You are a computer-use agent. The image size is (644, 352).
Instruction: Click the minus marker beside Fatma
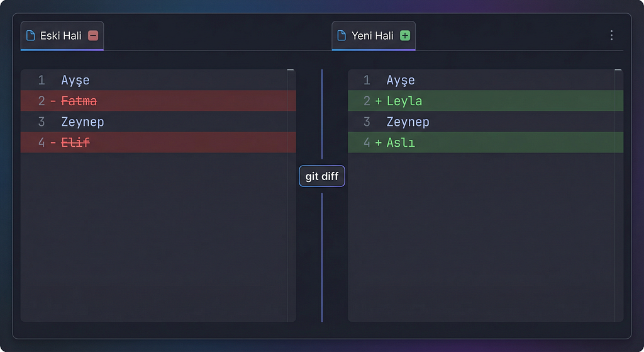(x=53, y=101)
